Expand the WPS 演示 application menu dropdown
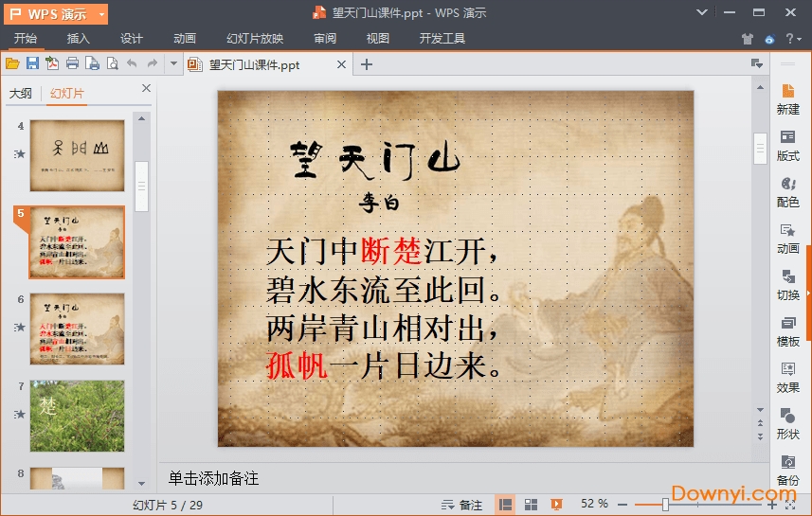The image size is (812, 516). (101, 14)
